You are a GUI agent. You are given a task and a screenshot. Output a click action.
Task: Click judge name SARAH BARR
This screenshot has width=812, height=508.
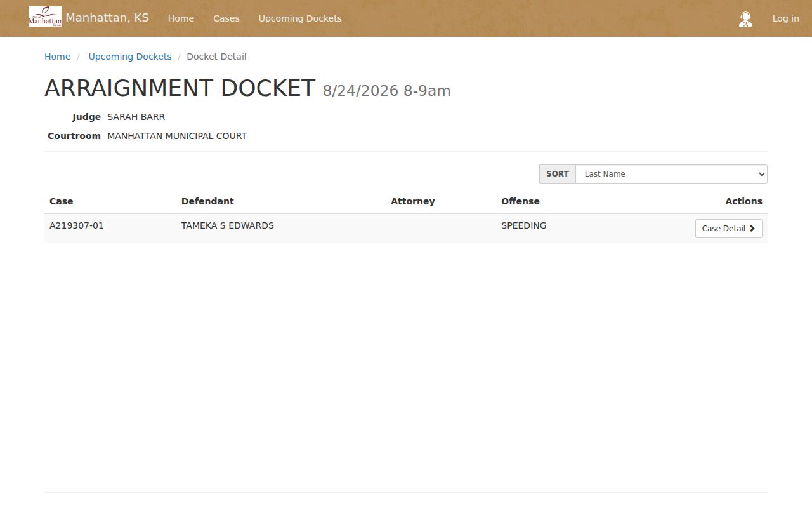coord(136,117)
